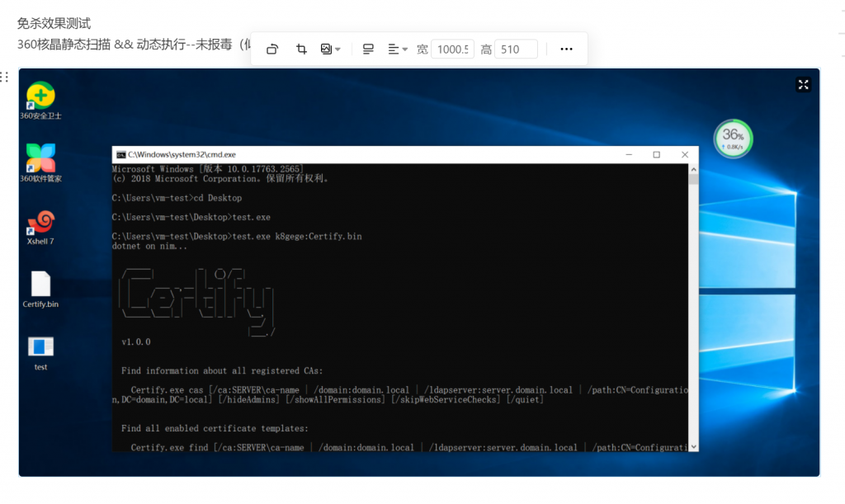
Task: Click the heading text 免杀效果测试
Action: coord(54,23)
